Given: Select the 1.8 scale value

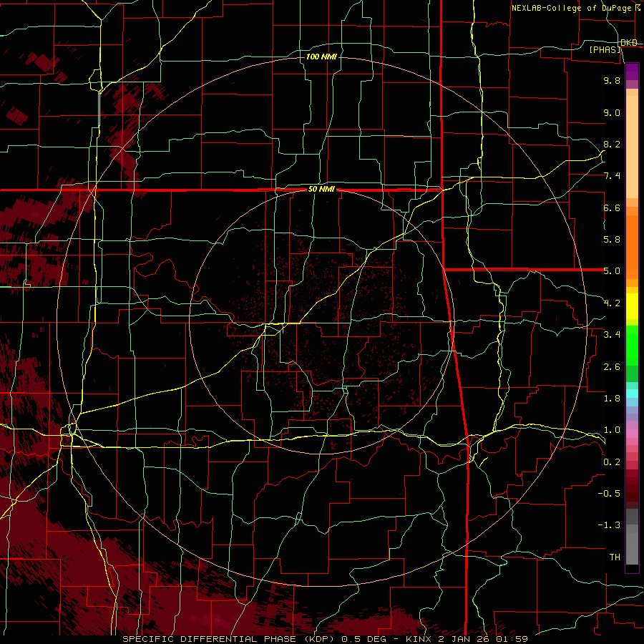Looking at the screenshot, I should (x=612, y=399).
